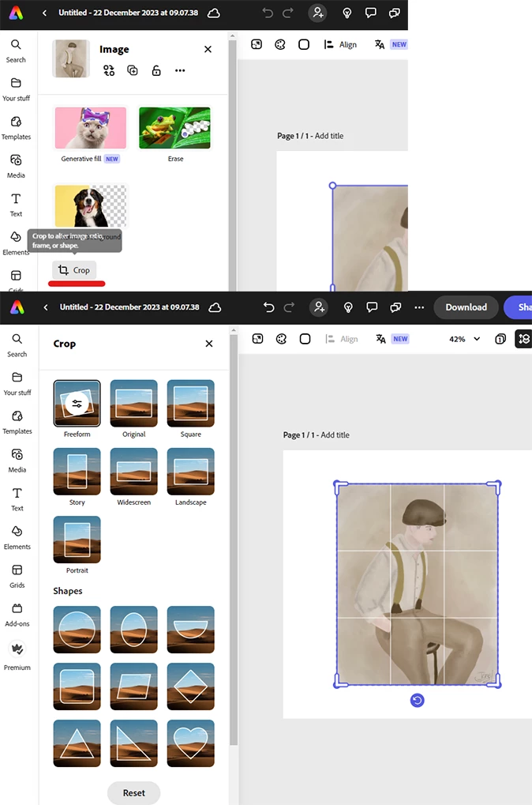Click the redo arrow in the top screenshot
The image size is (532, 805).
288,13
